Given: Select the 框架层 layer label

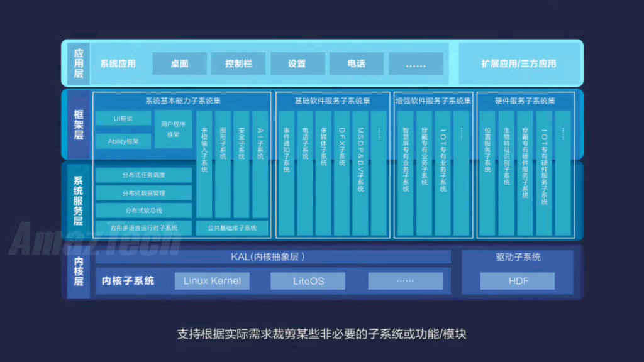Looking at the screenshot, I should coord(79,124).
